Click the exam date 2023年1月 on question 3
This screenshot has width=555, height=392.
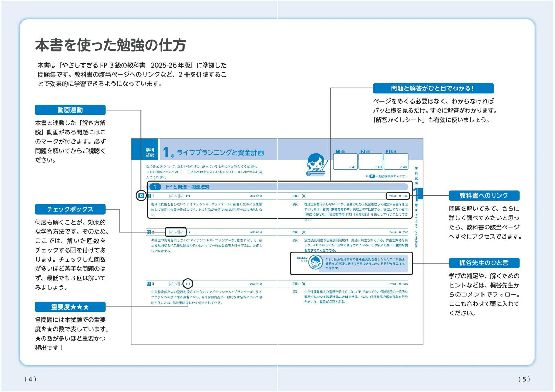tap(256, 284)
